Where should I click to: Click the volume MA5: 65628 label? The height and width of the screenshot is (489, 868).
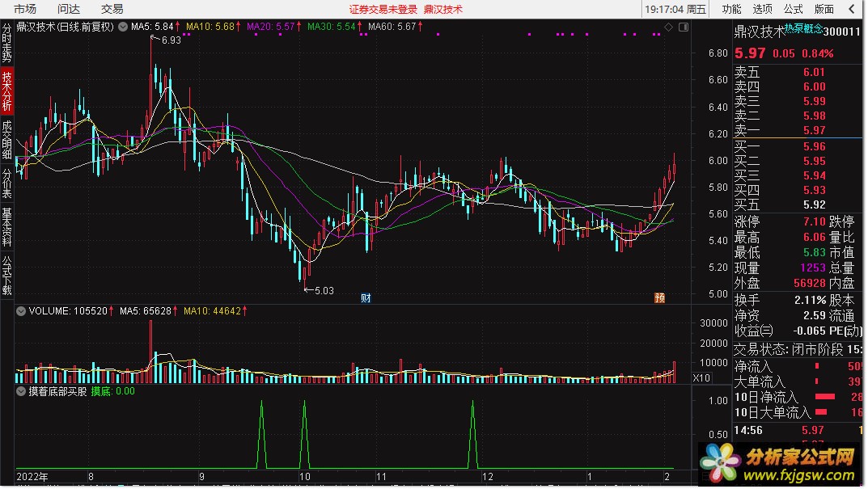coord(148,311)
